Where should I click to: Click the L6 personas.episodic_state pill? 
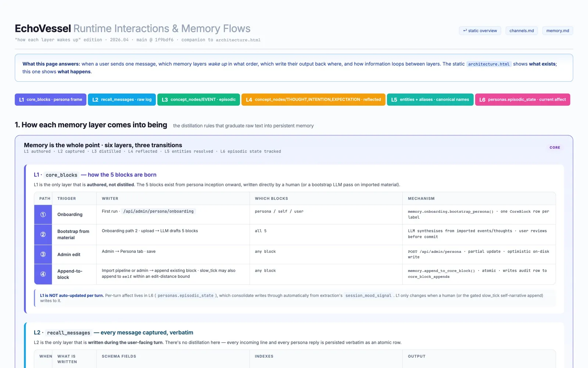pyautogui.click(x=523, y=99)
